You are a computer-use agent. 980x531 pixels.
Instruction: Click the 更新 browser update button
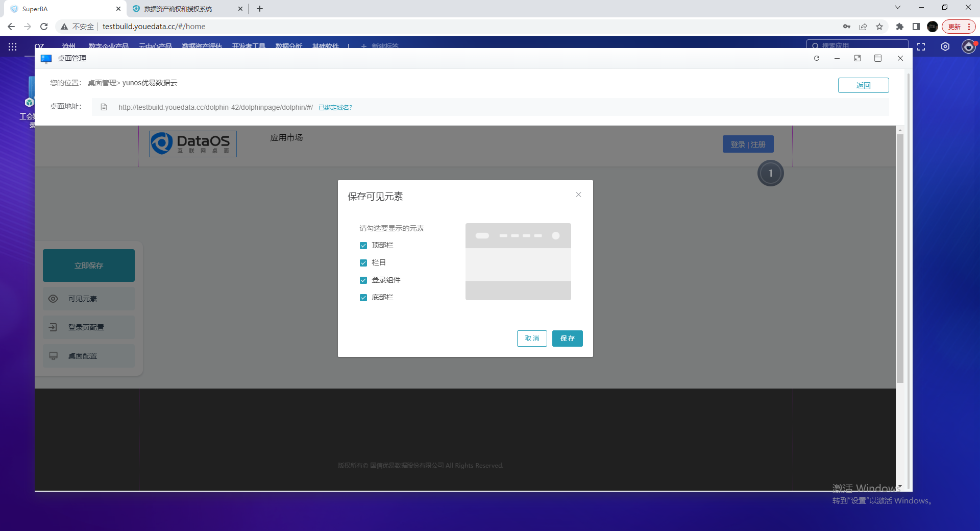click(x=959, y=27)
